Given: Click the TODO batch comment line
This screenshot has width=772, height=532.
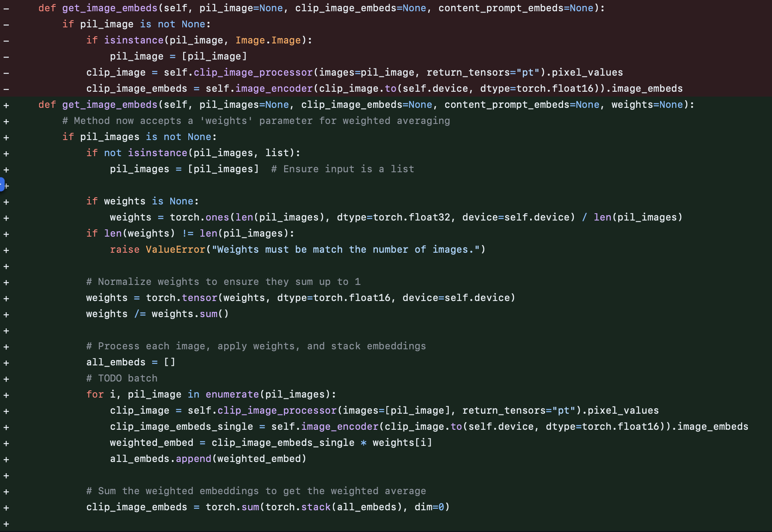Looking at the screenshot, I should (x=122, y=378).
